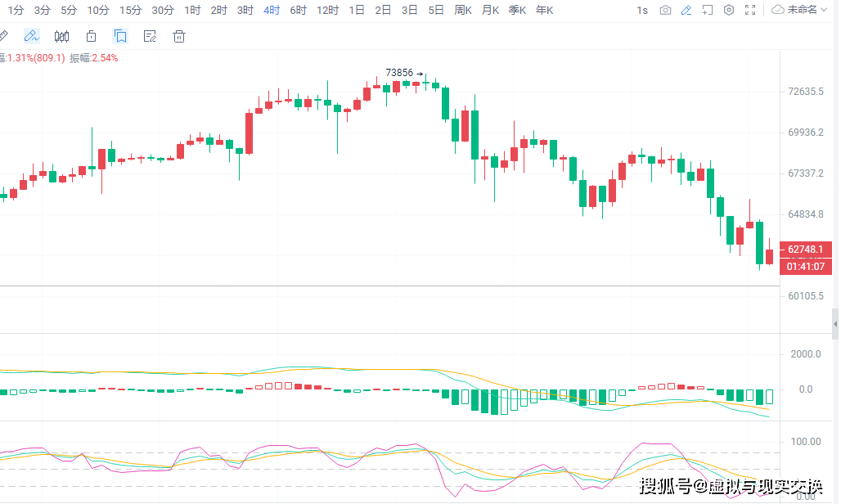Click the candlestick chart style icon
Image resolution: width=841 pixels, height=504 pixels.
[61, 37]
